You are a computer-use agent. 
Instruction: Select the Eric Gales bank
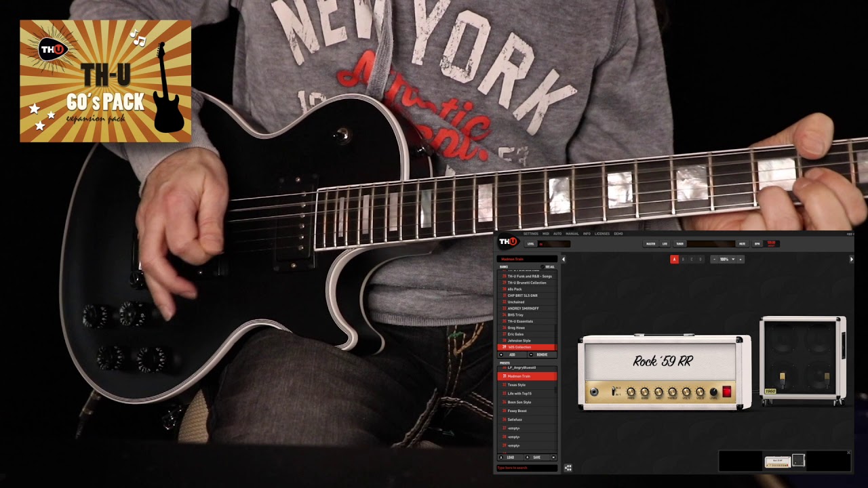tap(527, 334)
